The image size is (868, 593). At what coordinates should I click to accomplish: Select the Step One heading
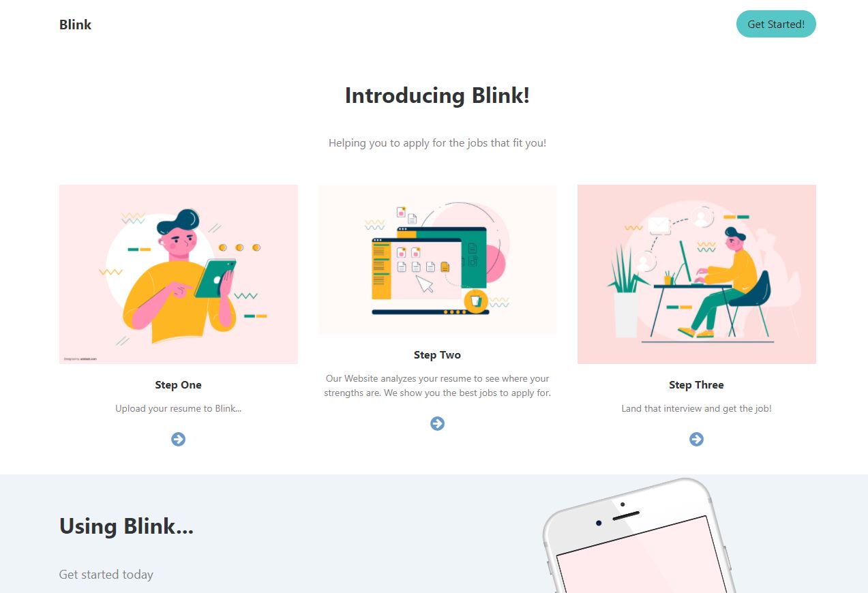(x=178, y=384)
